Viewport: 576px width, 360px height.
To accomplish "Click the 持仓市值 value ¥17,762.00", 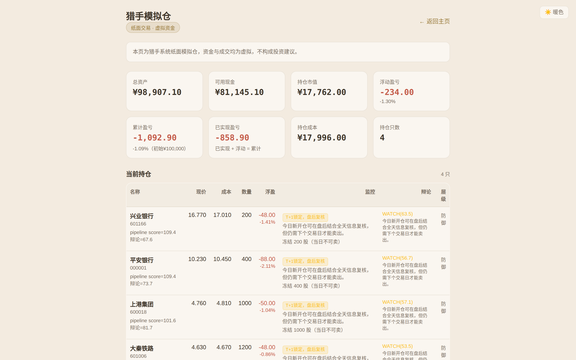I will (321, 92).
